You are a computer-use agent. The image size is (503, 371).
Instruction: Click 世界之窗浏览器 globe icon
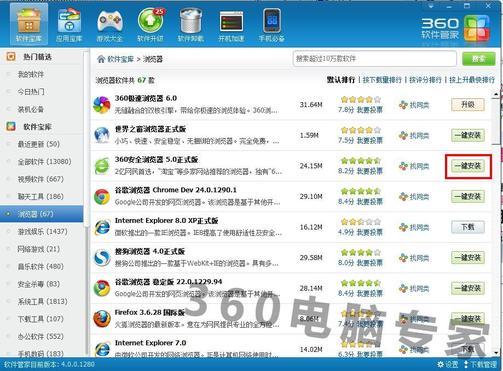click(x=102, y=135)
